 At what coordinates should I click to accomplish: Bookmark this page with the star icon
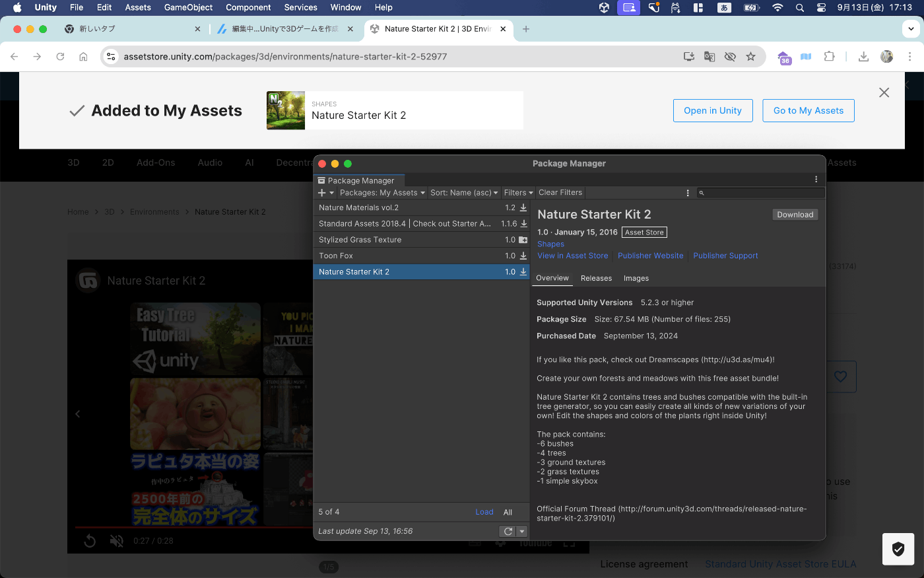[x=750, y=57]
